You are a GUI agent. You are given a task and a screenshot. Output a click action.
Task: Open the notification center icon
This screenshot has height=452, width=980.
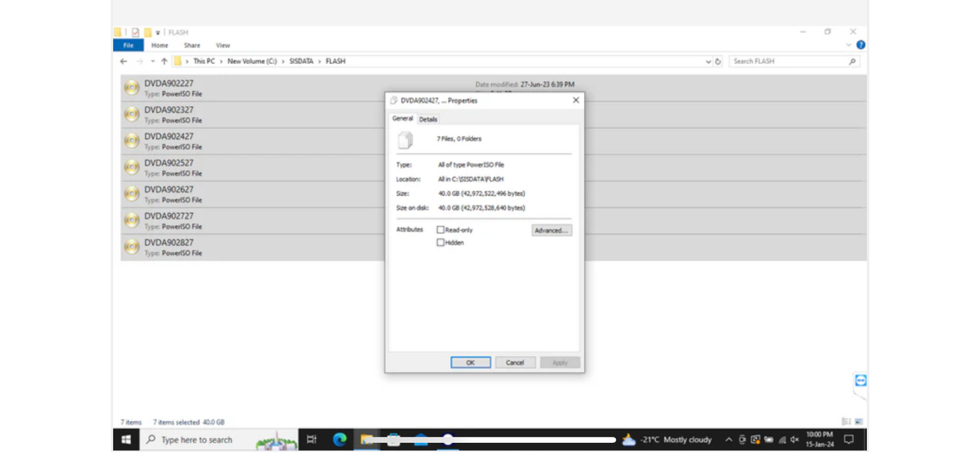tap(848, 439)
